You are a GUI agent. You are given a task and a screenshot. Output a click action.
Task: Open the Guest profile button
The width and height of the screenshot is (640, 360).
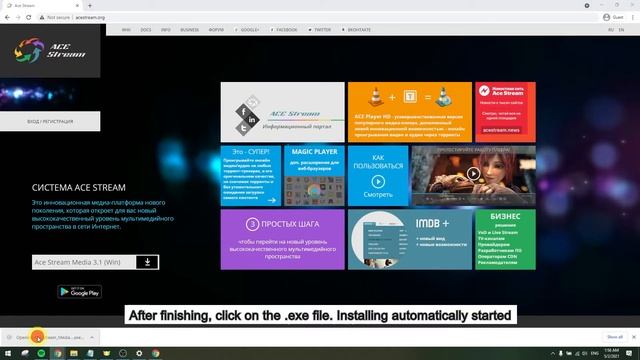coord(613,17)
